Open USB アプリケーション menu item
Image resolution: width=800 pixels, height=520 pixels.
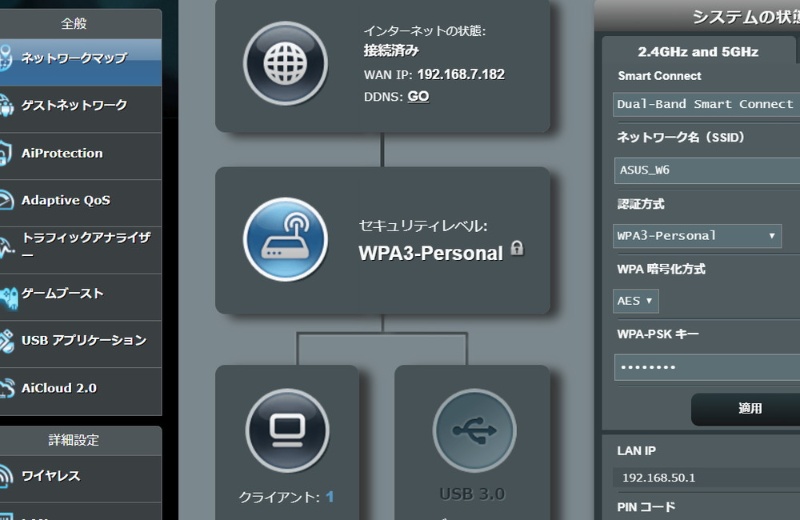(80, 341)
